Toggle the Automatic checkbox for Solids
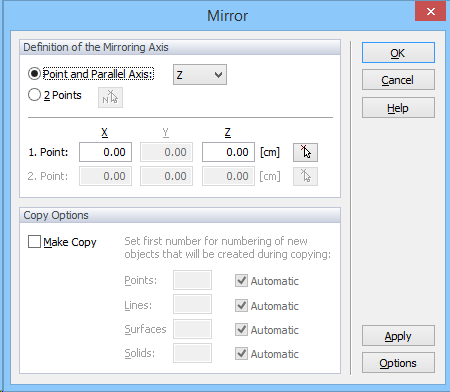Image resolution: width=450 pixels, height=392 pixels. click(241, 354)
